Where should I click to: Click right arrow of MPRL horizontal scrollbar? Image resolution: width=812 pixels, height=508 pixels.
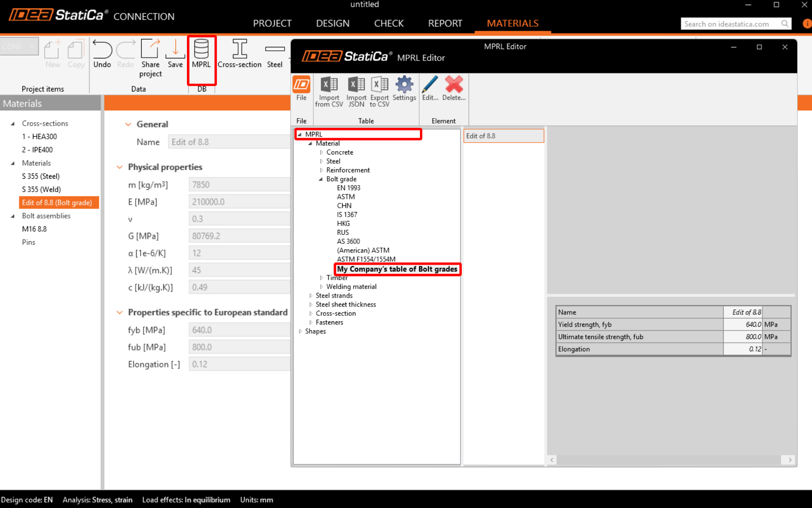(x=790, y=460)
